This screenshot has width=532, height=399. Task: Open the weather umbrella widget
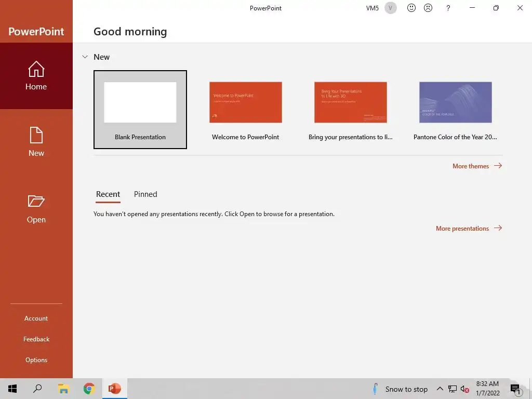coord(375,389)
